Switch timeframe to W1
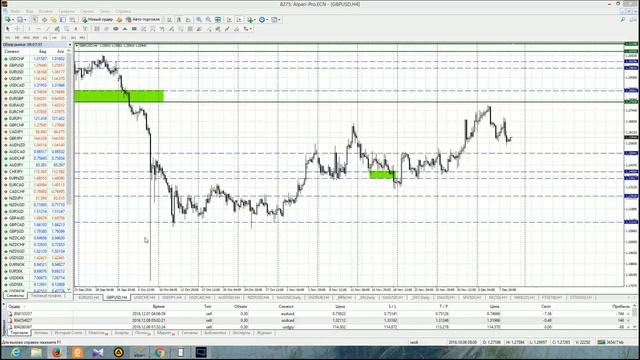The width and height of the screenshot is (640, 360). [x=73, y=38]
